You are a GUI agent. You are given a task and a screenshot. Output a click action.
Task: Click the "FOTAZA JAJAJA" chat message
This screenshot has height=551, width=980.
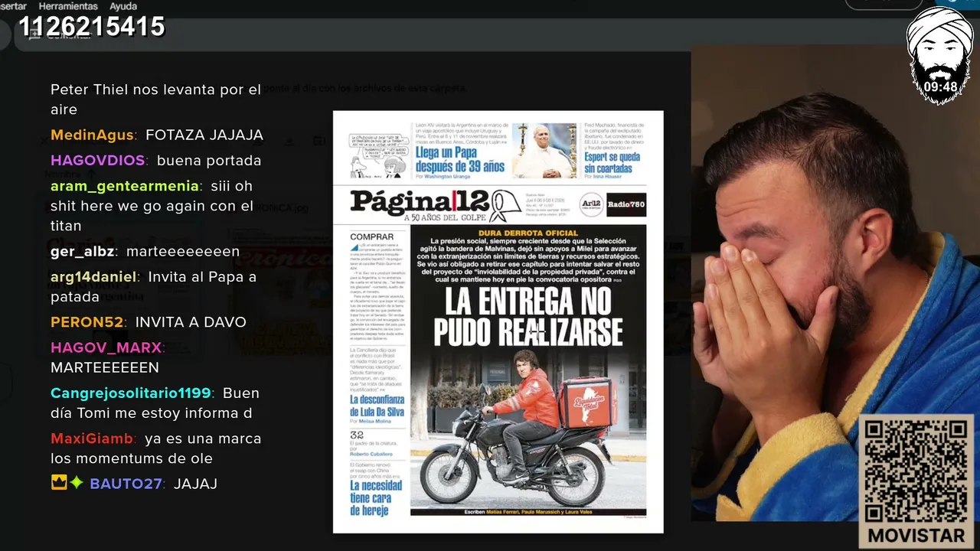(204, 135)
